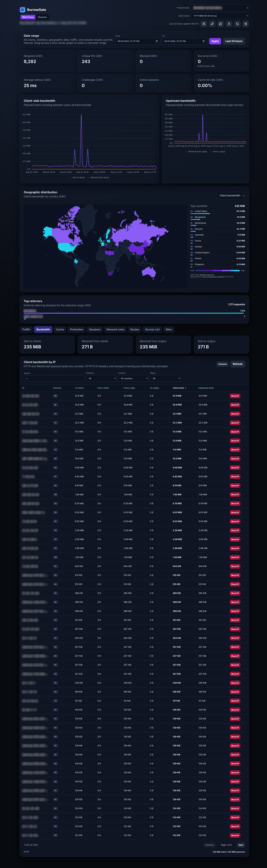This screenshot has height=868, width=267.
Task: Click the BurrowGate logo icon
Action: coord(23,10)
